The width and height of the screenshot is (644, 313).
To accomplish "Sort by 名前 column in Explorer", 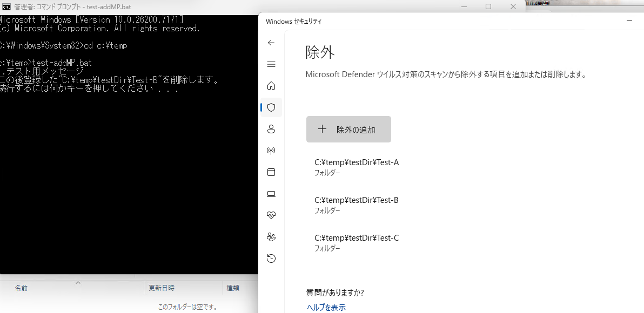I will (x=22, y=288).
